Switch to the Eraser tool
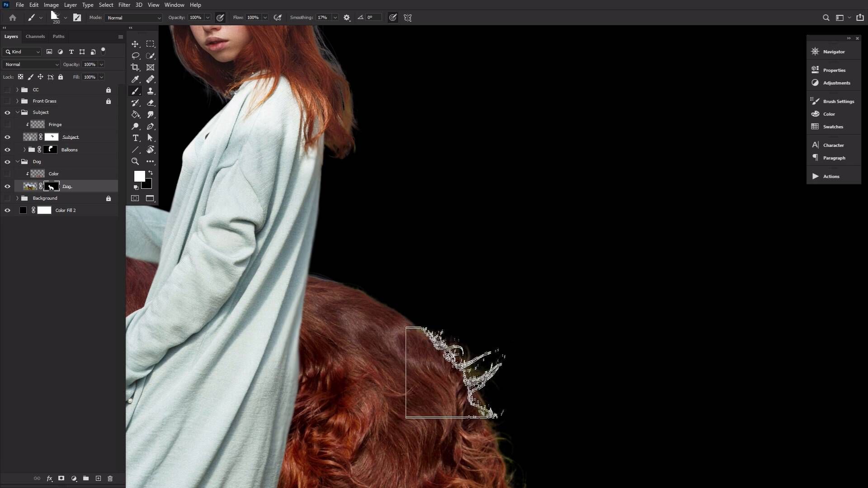Screen dimensions: 868x488 coord(151,103)
